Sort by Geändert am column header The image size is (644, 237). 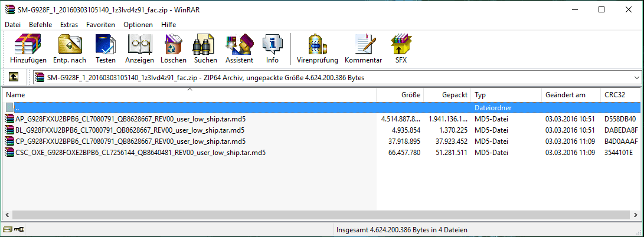571,95
